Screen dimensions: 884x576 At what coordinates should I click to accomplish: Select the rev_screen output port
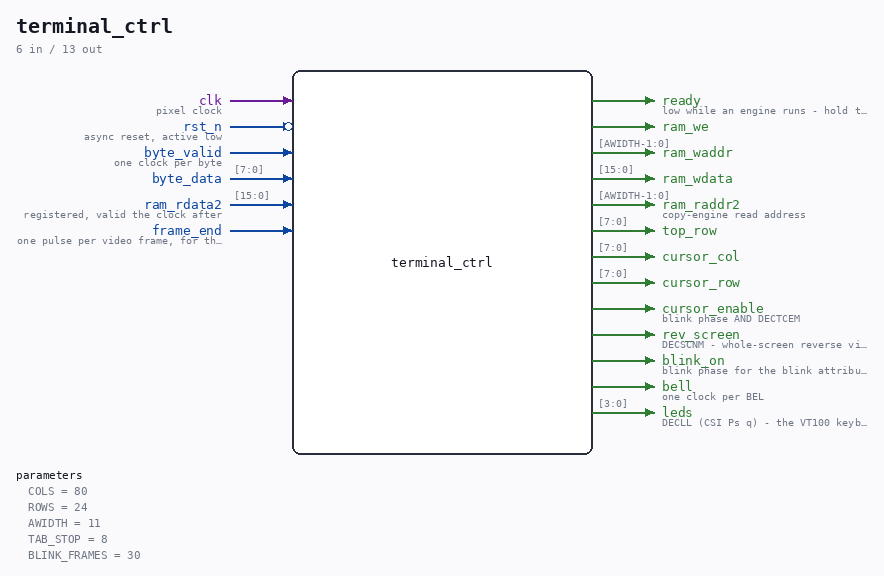coord(701,334)
